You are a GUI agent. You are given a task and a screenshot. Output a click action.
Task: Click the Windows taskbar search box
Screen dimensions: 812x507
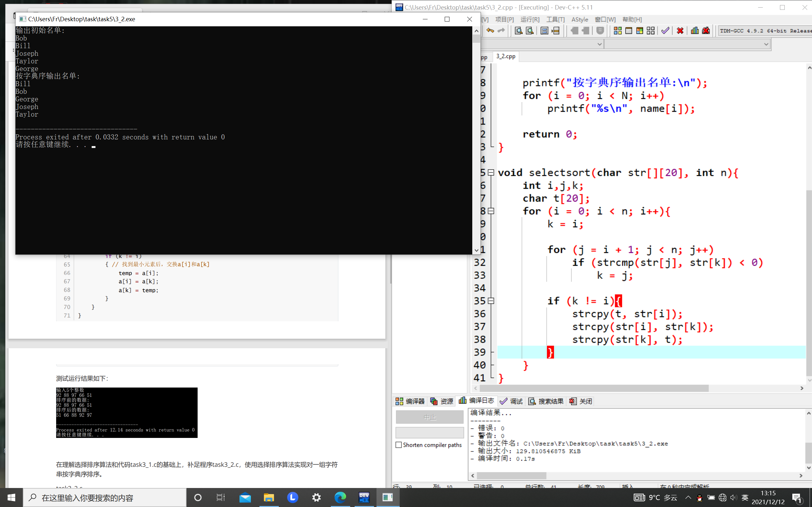(x=104, y=497)
